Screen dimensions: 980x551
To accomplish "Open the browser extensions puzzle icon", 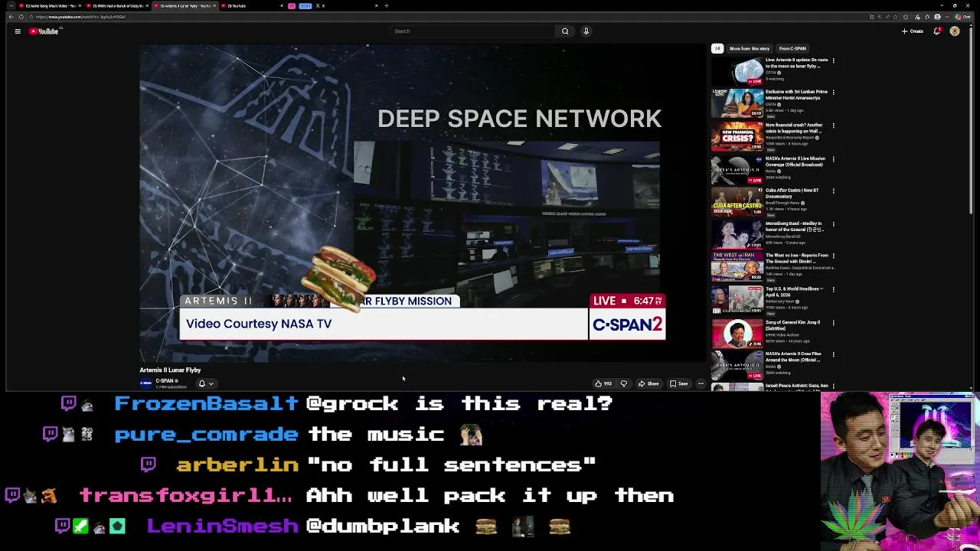I will [906, 17].
